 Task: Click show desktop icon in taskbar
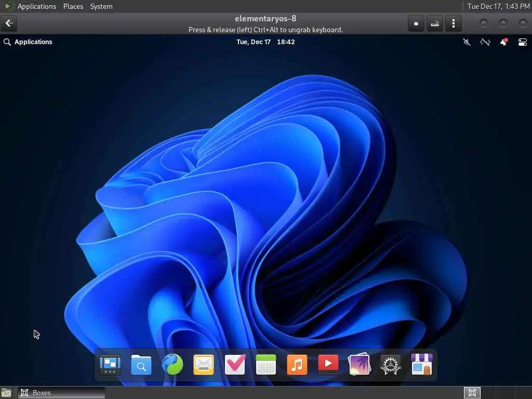coord(6,393)
